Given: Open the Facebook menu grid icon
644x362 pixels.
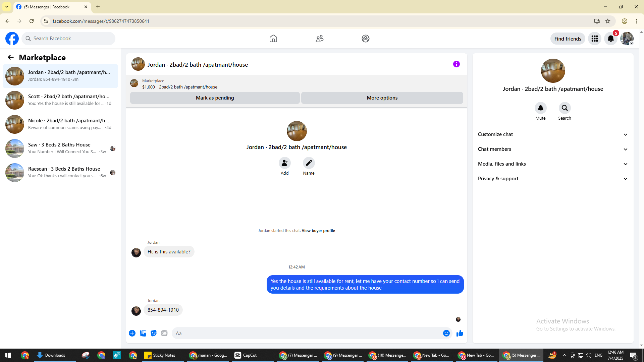Looking at the screenshot, I should coord(594,39).
